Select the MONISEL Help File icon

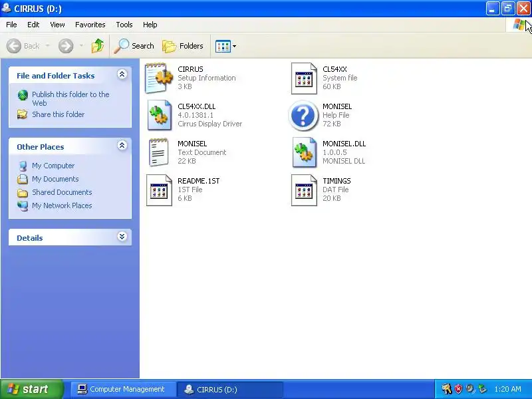click(303, 115)
